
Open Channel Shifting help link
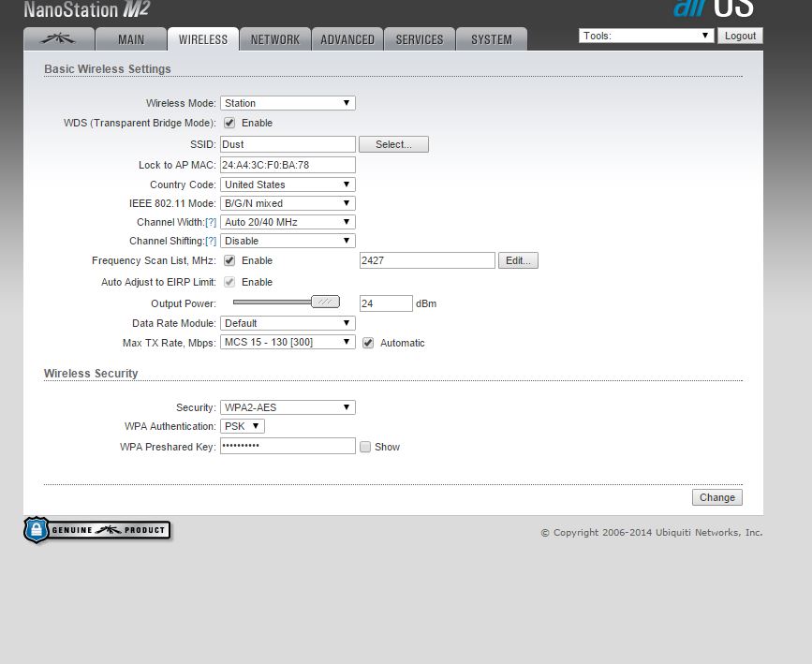[x=211, y=241]
